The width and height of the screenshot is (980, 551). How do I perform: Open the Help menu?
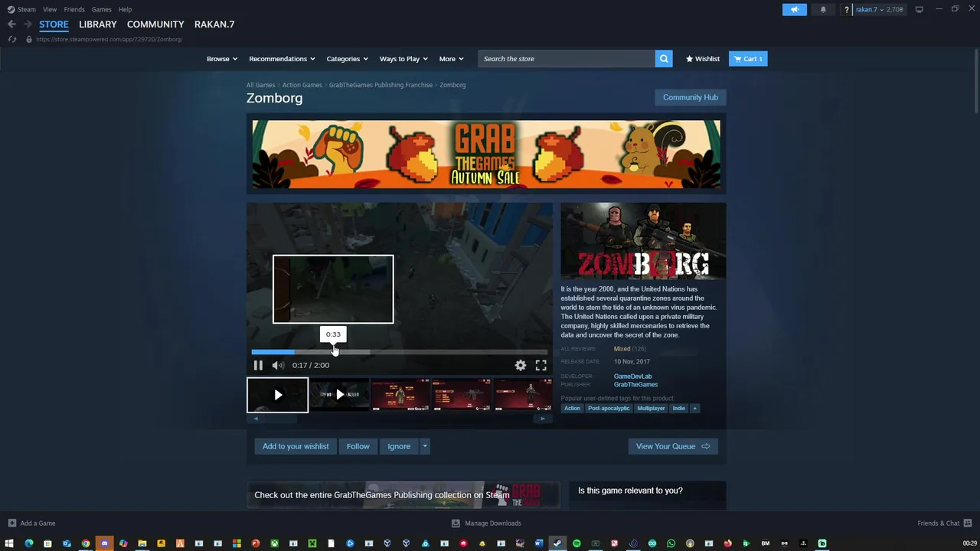point(126,9)
